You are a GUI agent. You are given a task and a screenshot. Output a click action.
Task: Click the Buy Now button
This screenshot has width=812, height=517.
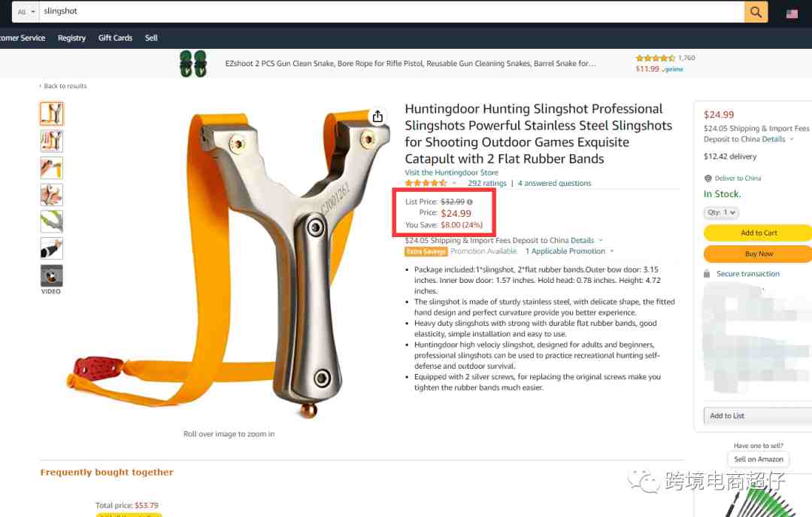click(x=758, y=254)
